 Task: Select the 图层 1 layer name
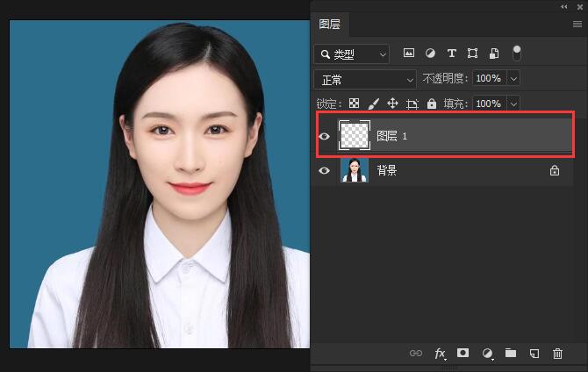point(392,136)
